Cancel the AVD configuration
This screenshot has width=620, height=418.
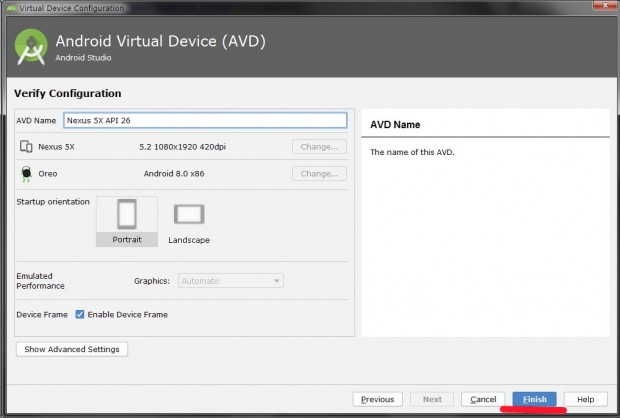tap(483, 399)
